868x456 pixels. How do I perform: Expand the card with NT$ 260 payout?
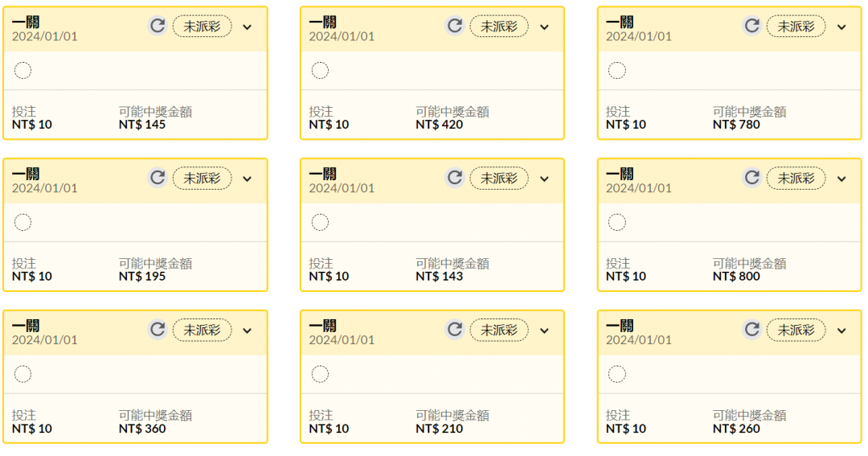pos(841,331)
